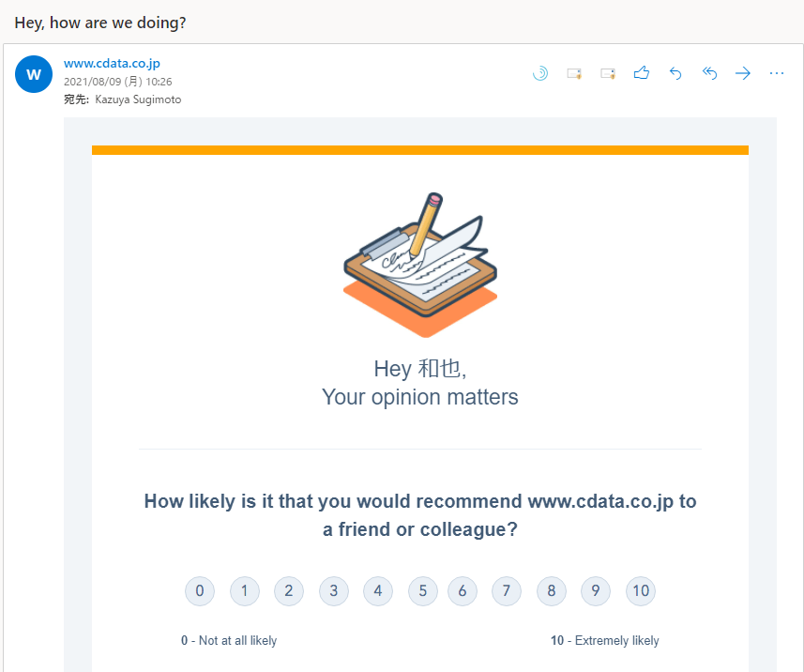Click the sender avatar with letter W
Screen dimensions: 804x672
pyautogui.click(x=34, y=74)
